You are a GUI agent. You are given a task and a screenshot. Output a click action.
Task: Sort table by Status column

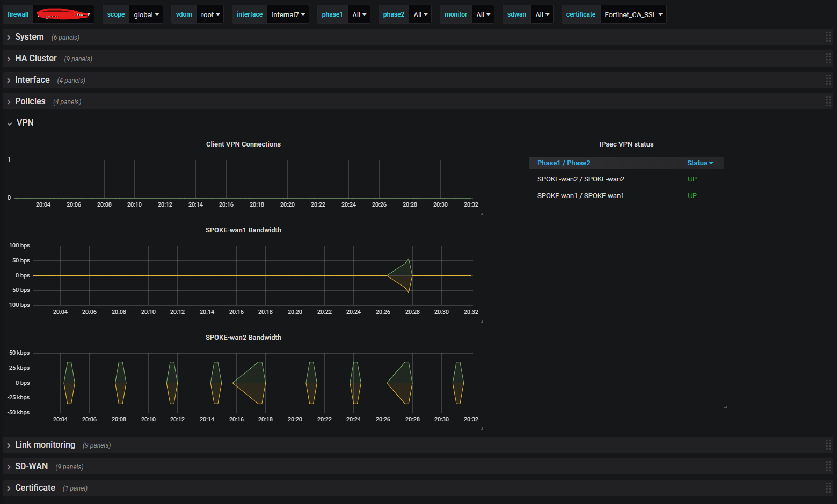pyautogui.click(x=699, y=163)
